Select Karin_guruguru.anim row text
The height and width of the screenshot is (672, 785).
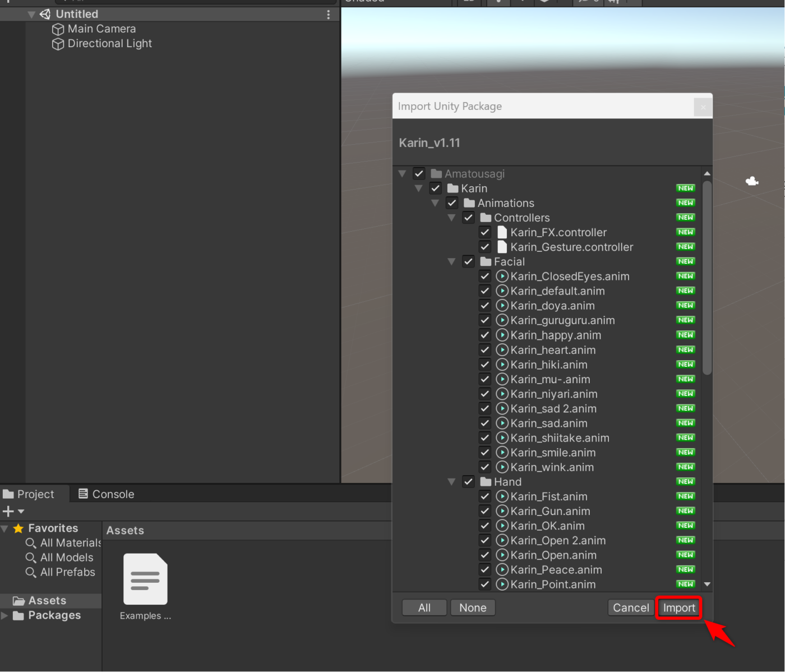[x=562, y=320]
